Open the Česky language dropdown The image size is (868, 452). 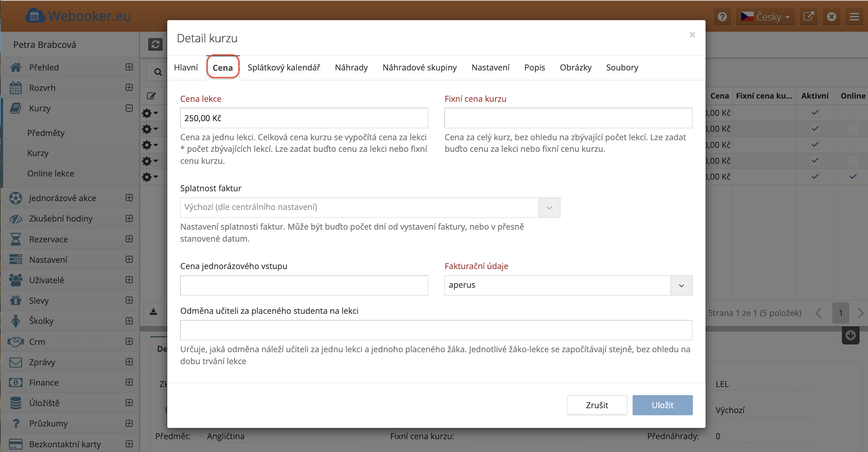pyautogui.click(x=766, y=17)
